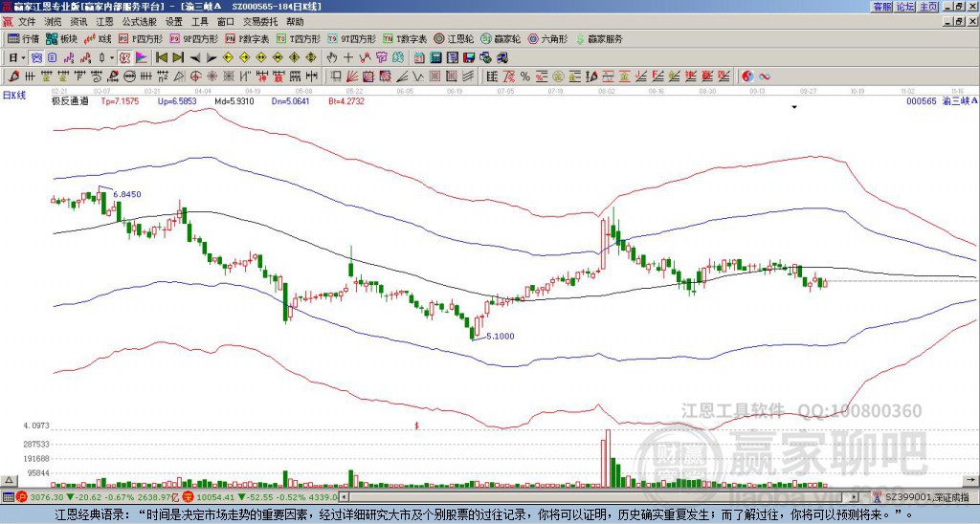Screen dimensions: 980x524
Task: Open the 9T四方形 tool
Action: click(352, 38)
